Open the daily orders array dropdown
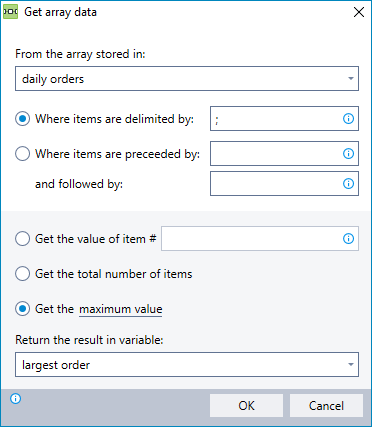The width and height of the screenshot is (372, 427). tap(187, 79)
